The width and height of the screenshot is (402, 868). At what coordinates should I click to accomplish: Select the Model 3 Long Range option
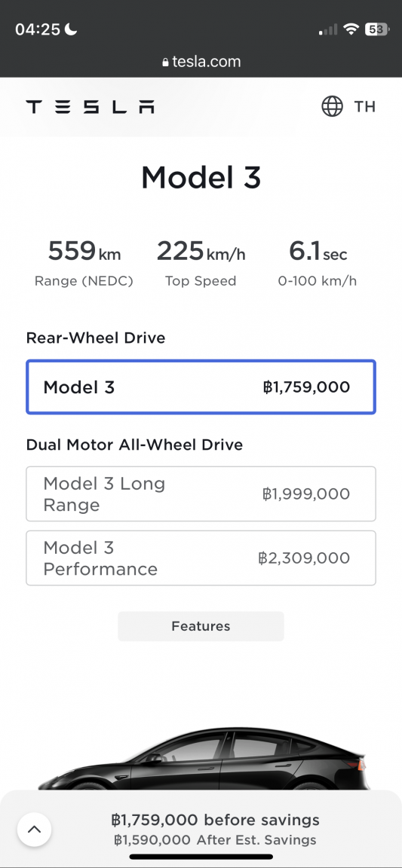tap(201, 494)
